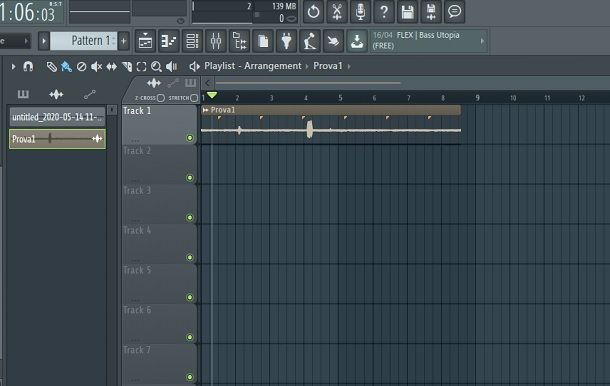Click the Arrangement breadcrumb label

pos(272,66)
